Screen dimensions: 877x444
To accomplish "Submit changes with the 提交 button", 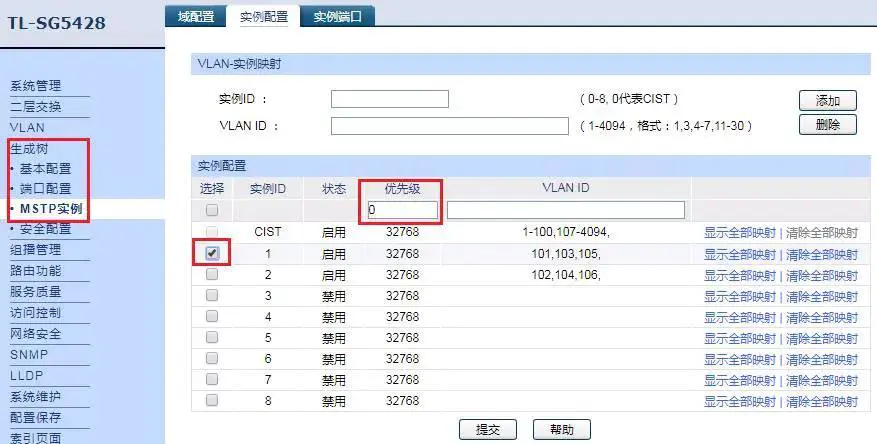I will pos(487,430).
